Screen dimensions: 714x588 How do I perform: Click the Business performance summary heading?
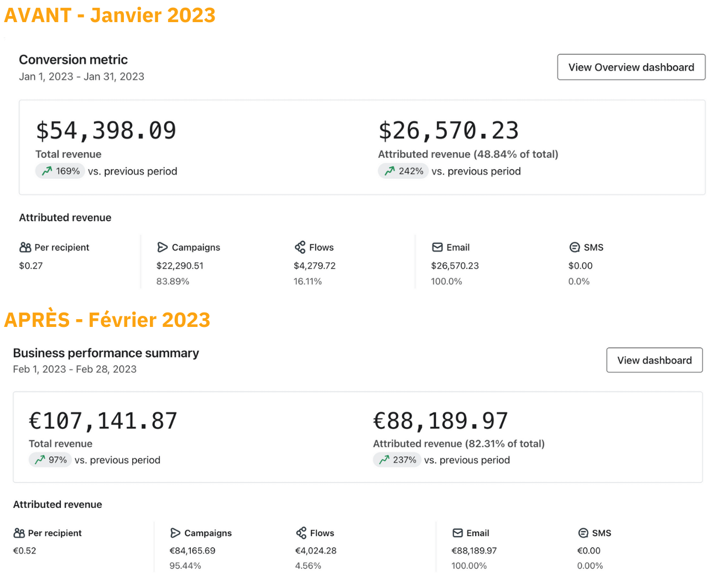pos(106,353)
